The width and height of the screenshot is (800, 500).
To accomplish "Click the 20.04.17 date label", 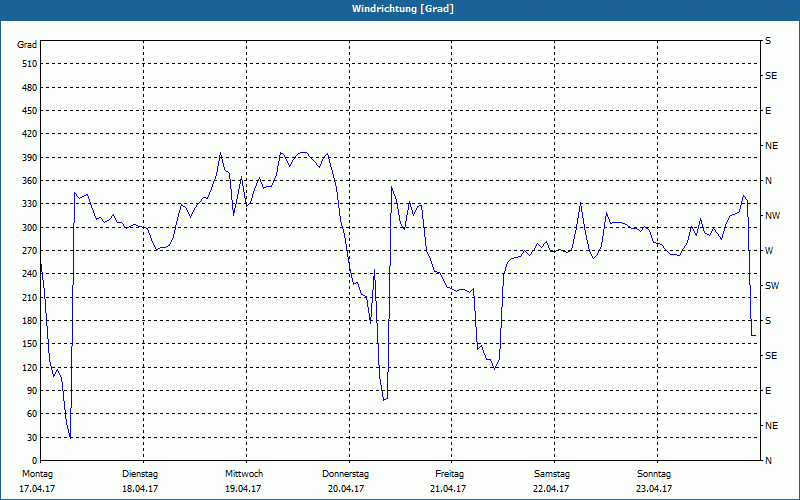I will pyautogui.click(x=346, y=489).
